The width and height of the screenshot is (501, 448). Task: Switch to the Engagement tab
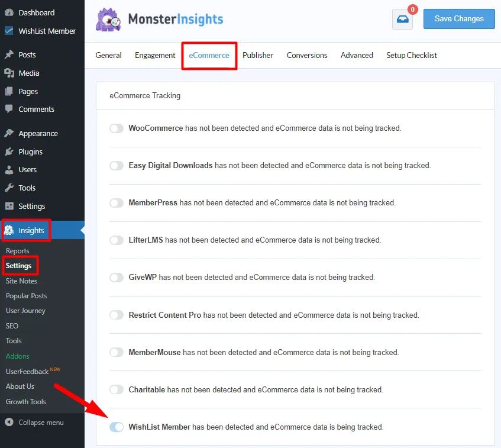tap(155, 55)
